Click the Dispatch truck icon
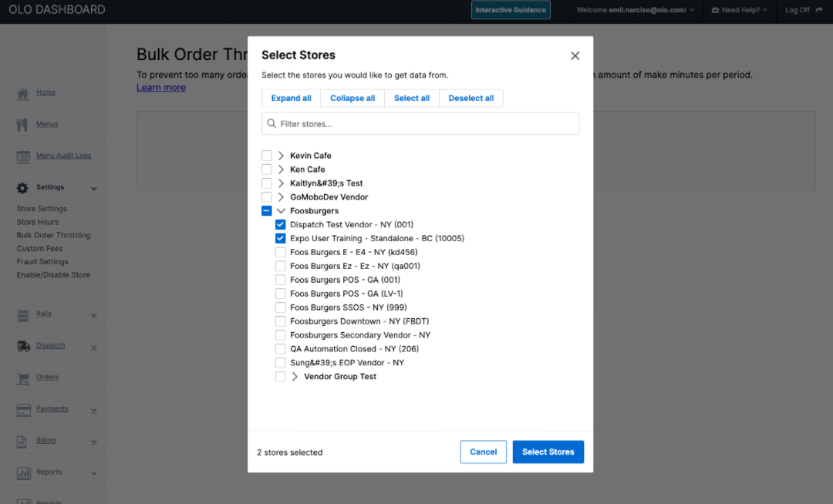Image resolution: width=833 pixels, height=504 pixels. (x=23, y=346)
